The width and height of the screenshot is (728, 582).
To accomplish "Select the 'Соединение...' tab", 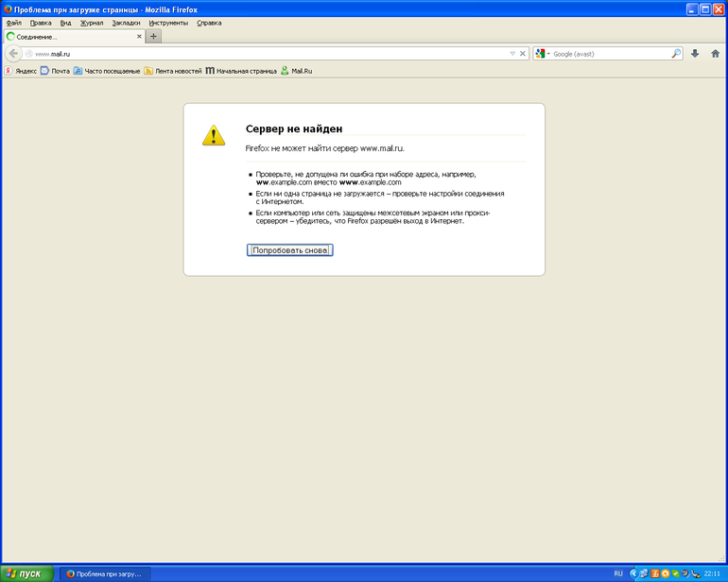I will (x=75, y=36).
